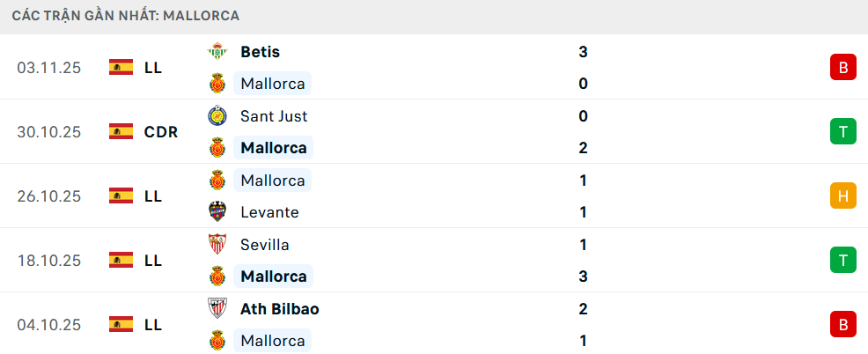868x354 pixels.
Task: Click red B badge for Ath Bilbao match
Action: [x=842, y=325]
